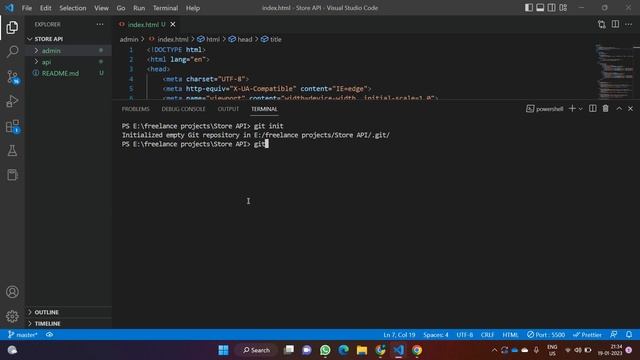Screen dimensions: 640x360
Task: Change file encoding UTF-8 in status bar
Action: 464,335
